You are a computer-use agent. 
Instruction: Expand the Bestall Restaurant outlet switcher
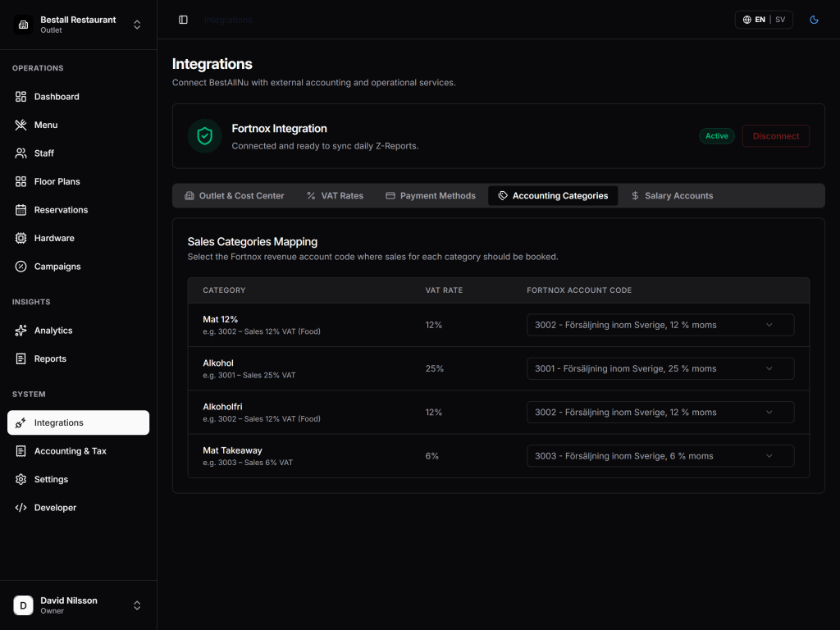[137, 25]
